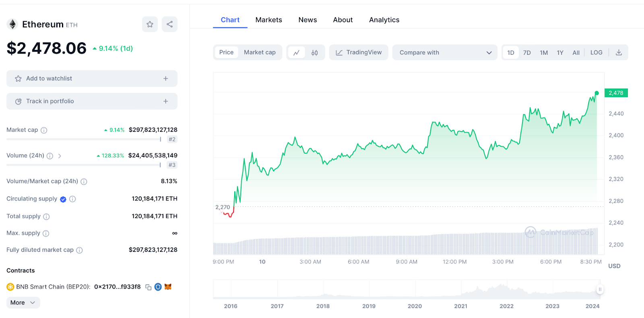Click the #3 volume rank badge
This screenshot has height=318, width=644.
point(172,165)
